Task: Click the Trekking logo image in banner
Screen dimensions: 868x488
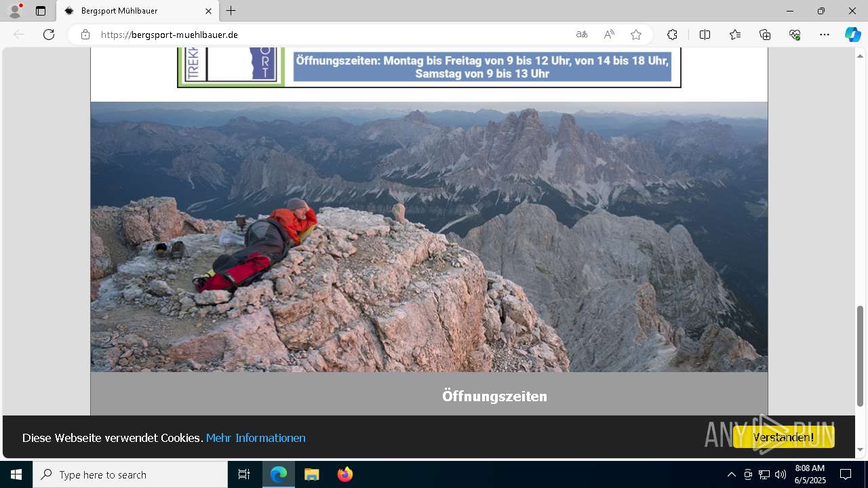Action: click(x=231, y=66)
